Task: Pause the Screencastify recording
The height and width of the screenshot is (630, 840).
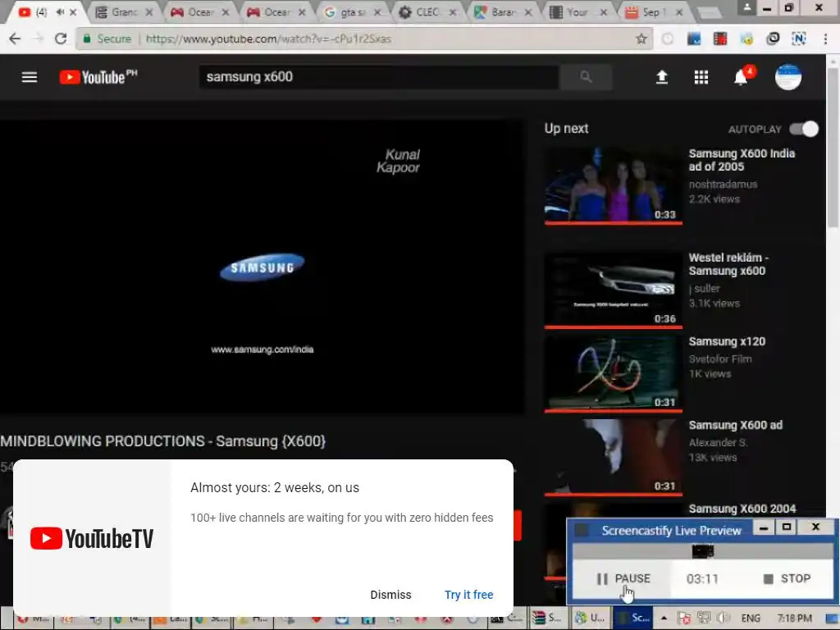Action: [x=623, y=578]
